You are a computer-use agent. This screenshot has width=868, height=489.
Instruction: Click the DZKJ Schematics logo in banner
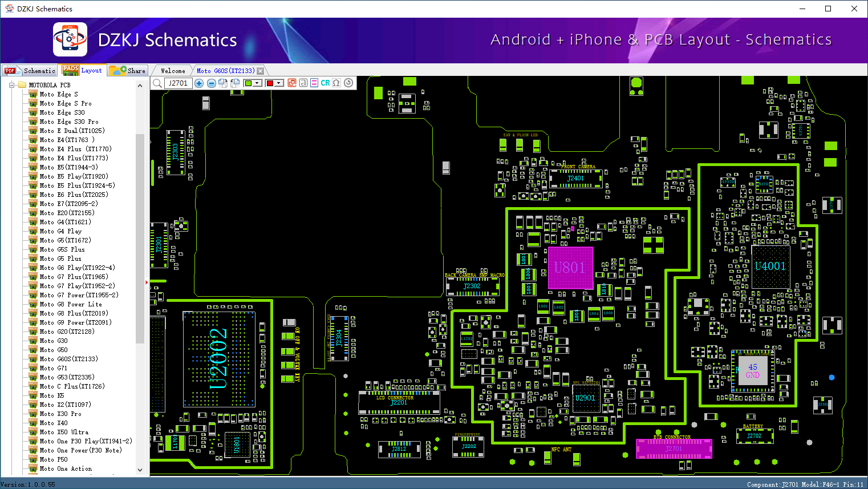coord(70,39)
